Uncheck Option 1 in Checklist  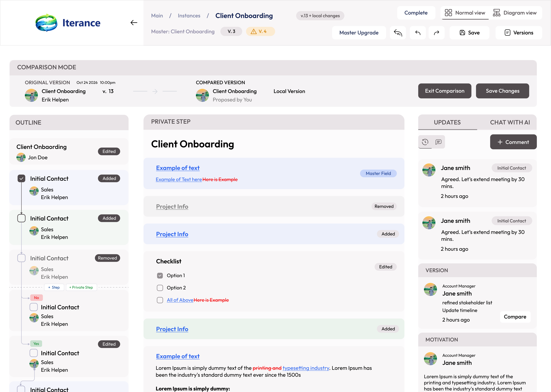(160, 275)
